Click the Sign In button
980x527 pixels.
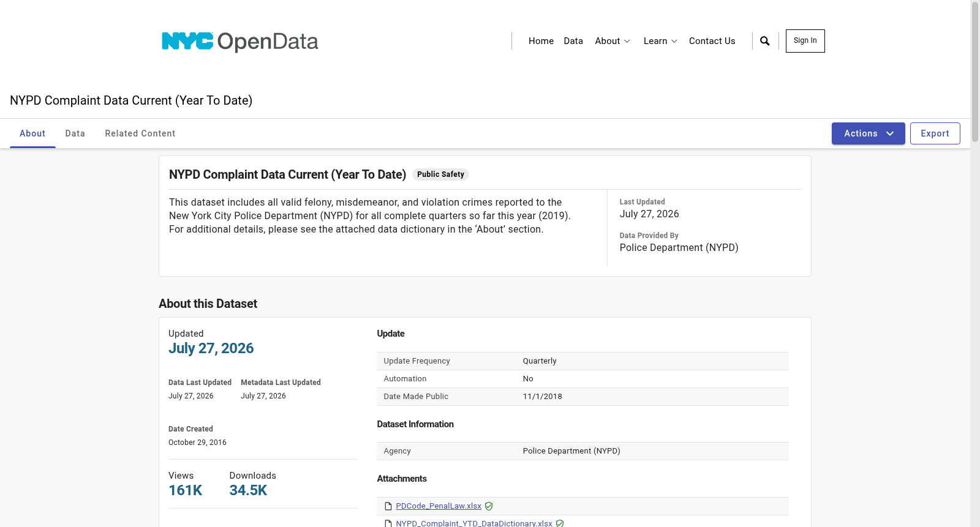point(805,41)
